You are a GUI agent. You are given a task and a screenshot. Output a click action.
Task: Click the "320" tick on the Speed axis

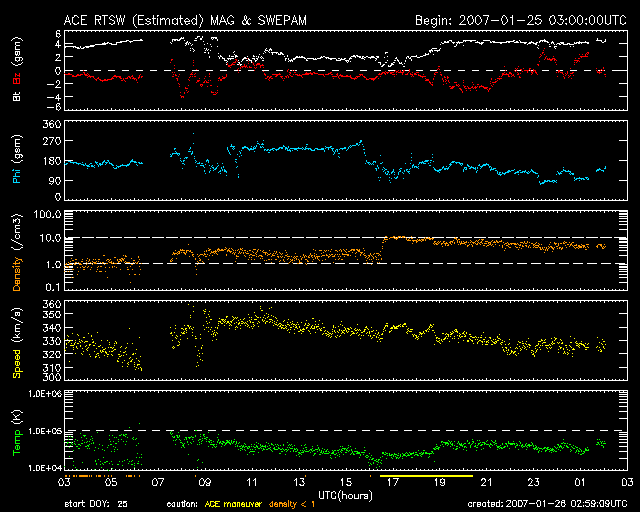(52, 354)
